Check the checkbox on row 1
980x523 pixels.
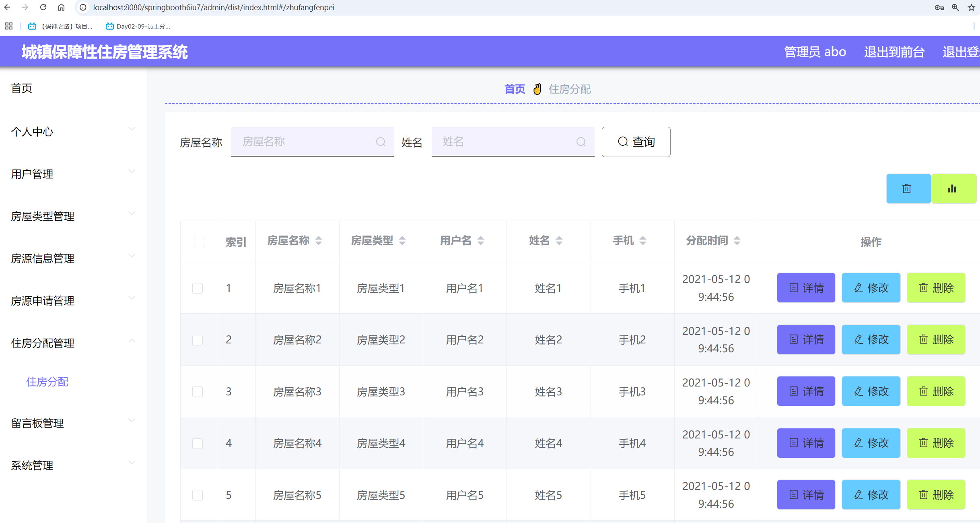tap(198, 288)
